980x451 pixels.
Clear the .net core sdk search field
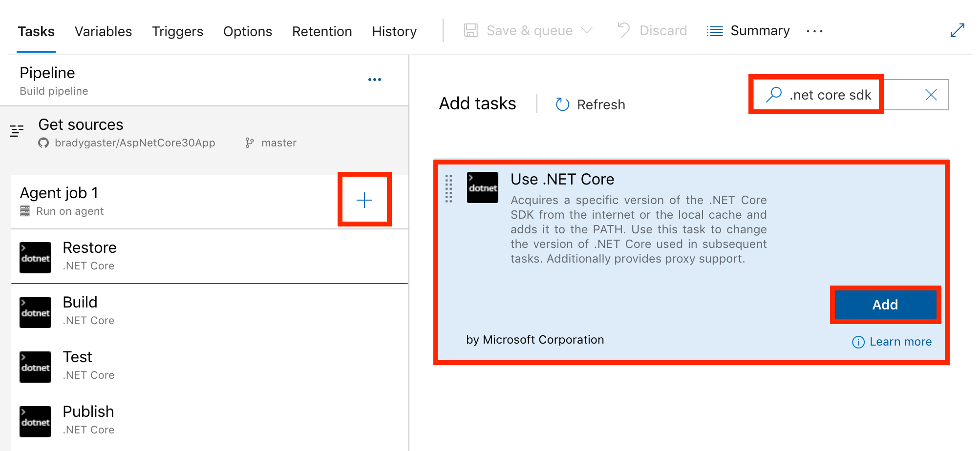931,94
